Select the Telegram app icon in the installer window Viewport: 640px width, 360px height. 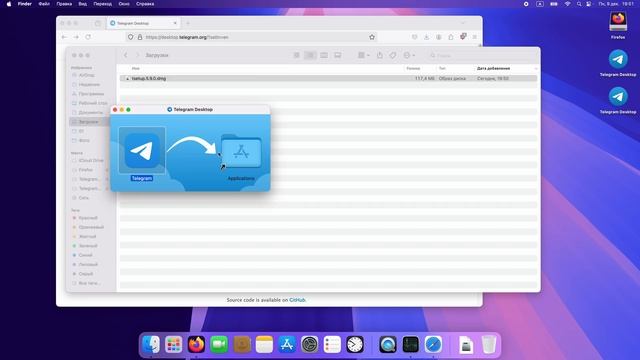click(x=142, y=150)
